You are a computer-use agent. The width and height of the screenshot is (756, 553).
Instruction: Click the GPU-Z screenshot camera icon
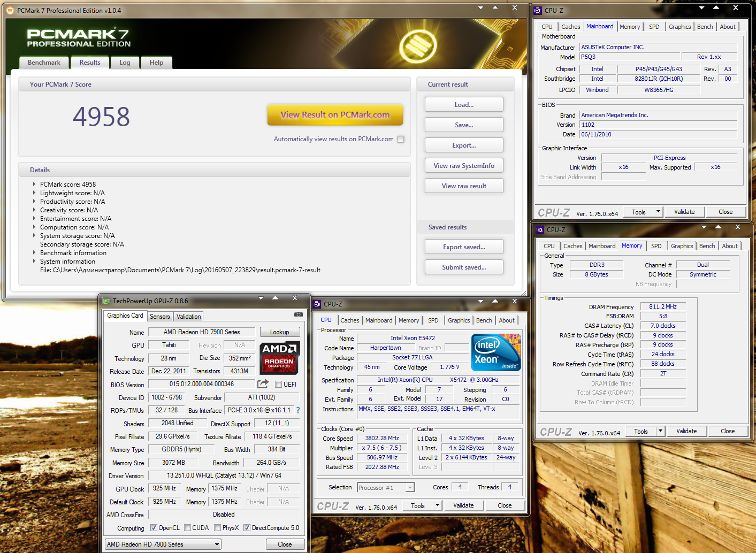pyautogui.click(x=299, y=314)
